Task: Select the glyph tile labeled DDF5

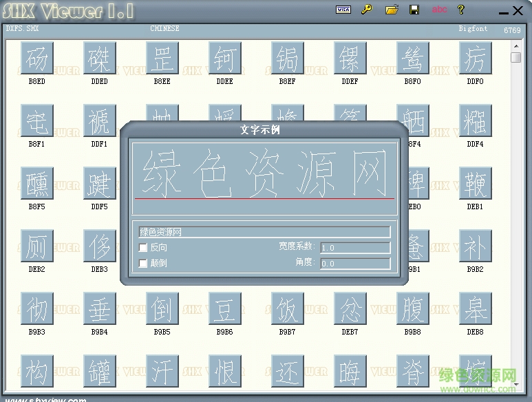Action: coord(100,183)
